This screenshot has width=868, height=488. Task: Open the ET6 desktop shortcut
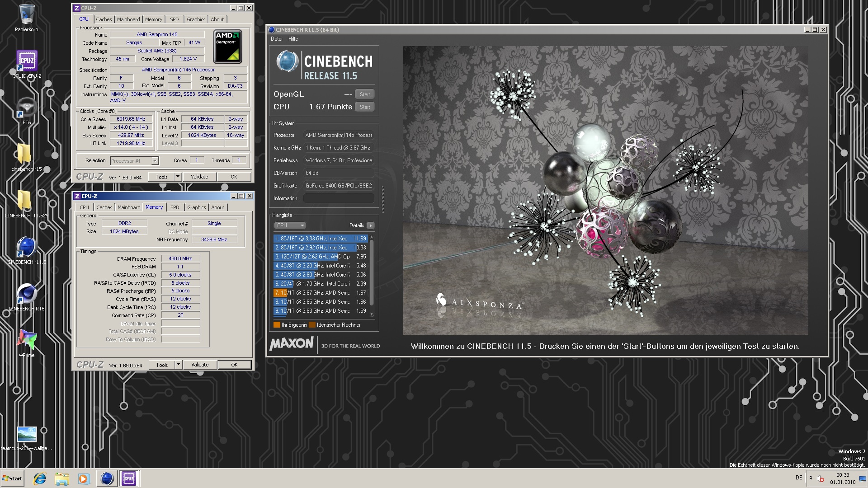click(x=27, y=111)
